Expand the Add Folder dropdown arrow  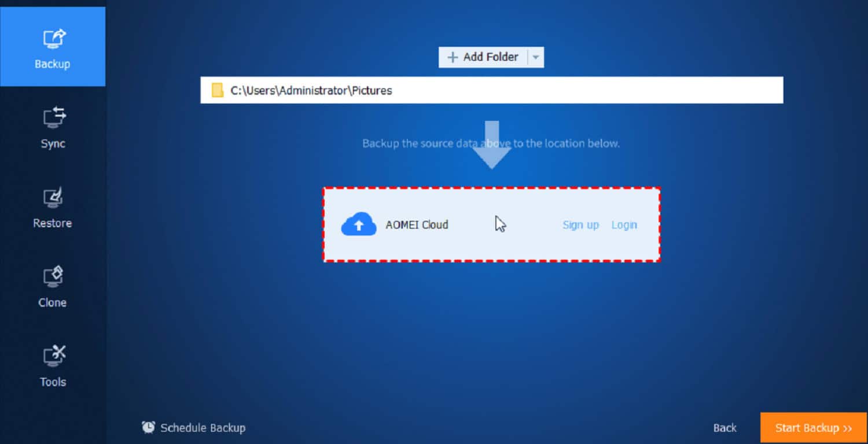click(536, 57)
